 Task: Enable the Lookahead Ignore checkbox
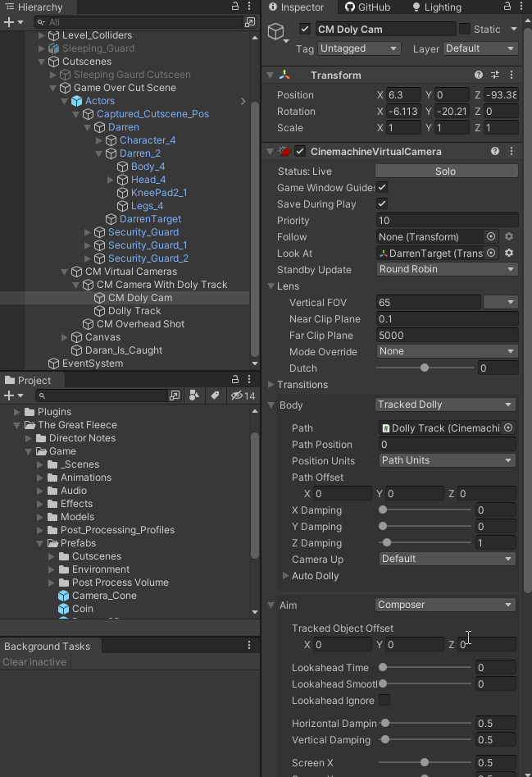tap(384, 700)
